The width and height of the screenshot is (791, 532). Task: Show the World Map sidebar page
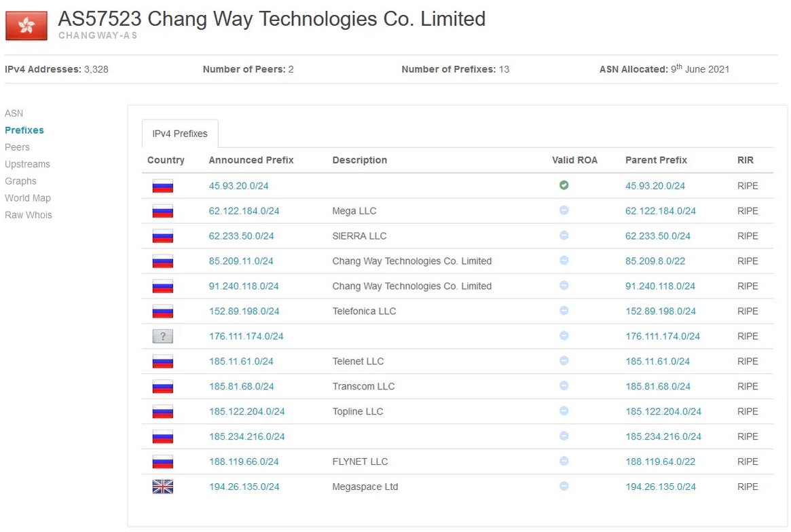pos(28,198)
